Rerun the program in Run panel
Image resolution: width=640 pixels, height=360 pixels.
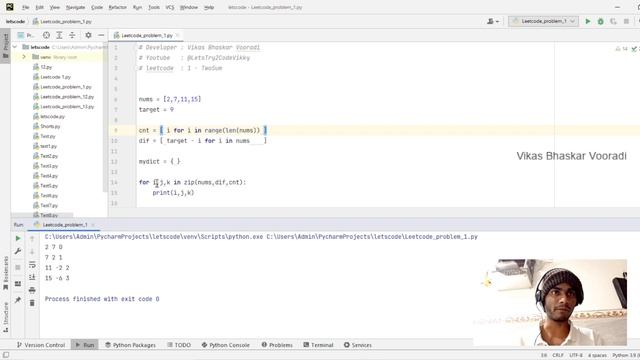pos(18,238)
